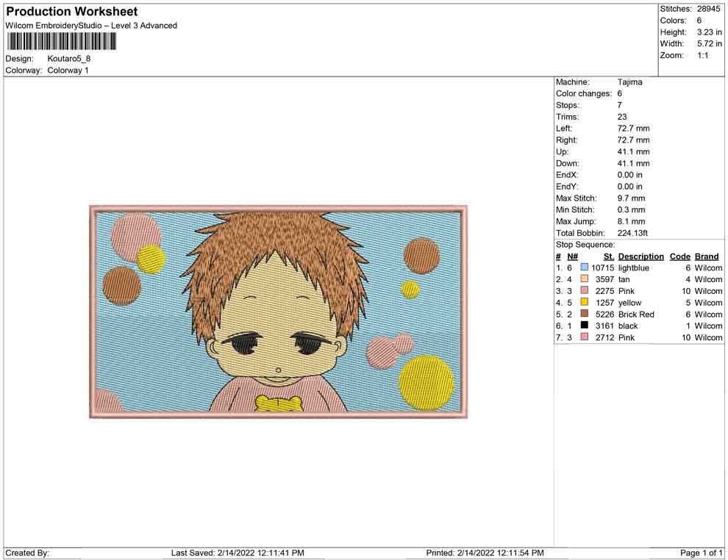Click 'Wilcom EmbroideryStudio – Level 3 Advanced' text
728x560 pixels.
tap(91, 26)
